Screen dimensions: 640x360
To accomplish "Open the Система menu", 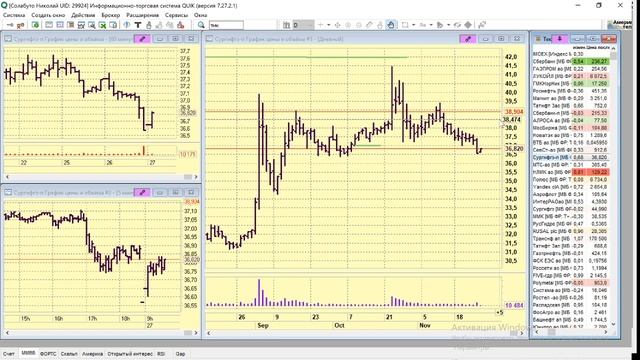I will tap(14, 15).
